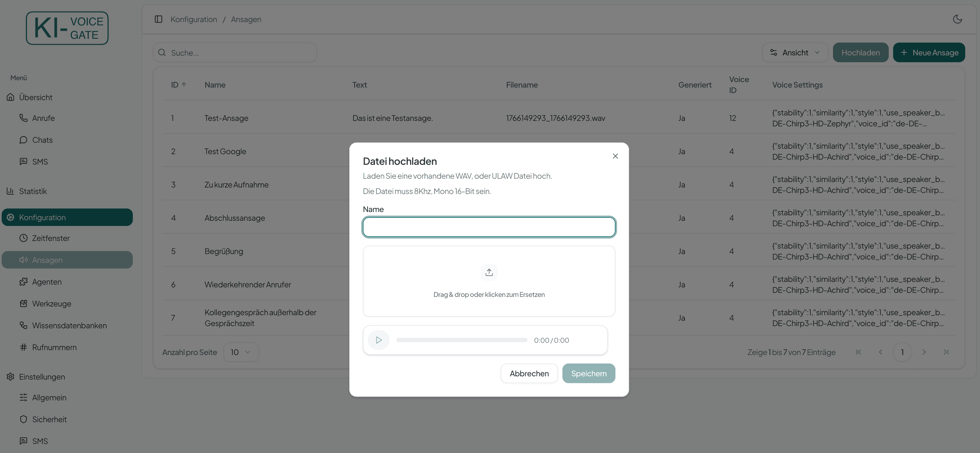
Task: Click the upload arrow icon in drop zone
Action: 489,272
